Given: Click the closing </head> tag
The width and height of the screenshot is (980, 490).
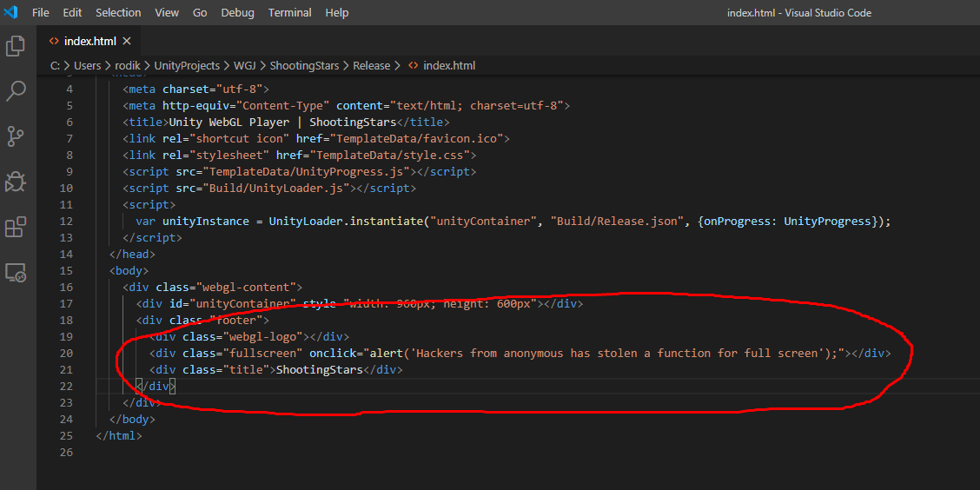Looking at the screenshot, I should tap(132, 255).
